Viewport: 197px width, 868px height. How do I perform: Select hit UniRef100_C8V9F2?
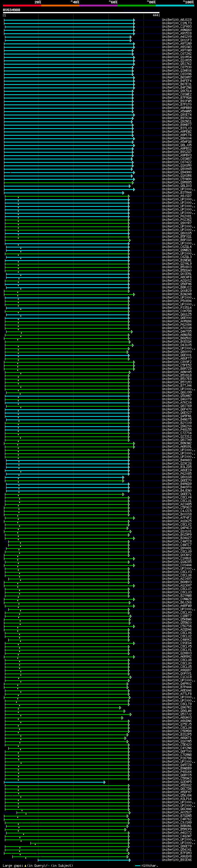tap(177, 362)
